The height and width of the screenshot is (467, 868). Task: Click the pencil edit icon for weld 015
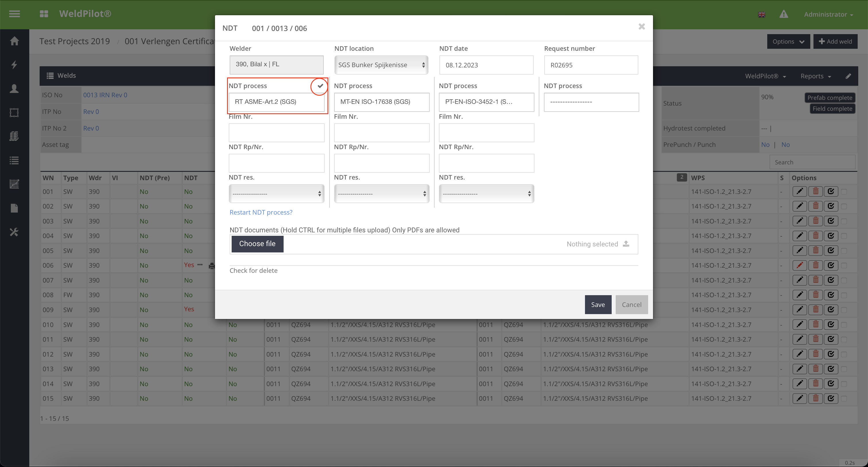pos(800,398)
